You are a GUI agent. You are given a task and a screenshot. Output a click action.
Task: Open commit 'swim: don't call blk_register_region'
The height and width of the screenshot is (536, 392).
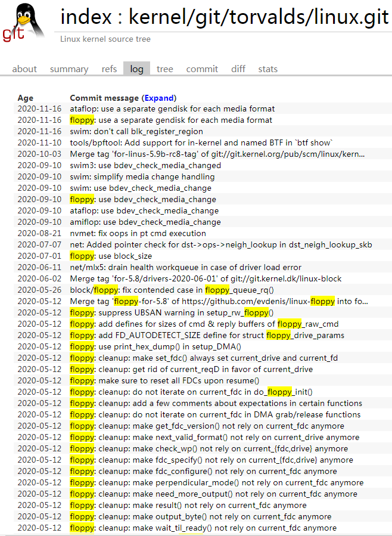(x=136, y=132)
